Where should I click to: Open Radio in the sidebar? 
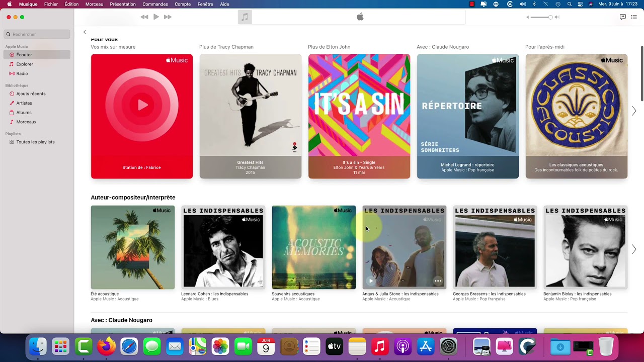pyautogui.click(x=37, y=73)
